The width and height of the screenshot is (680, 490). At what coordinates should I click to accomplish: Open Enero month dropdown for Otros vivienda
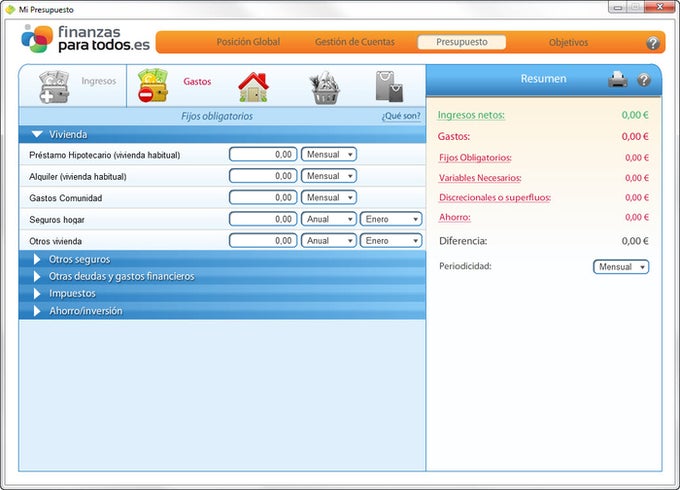pyautogui.click(x=391, y=241)
